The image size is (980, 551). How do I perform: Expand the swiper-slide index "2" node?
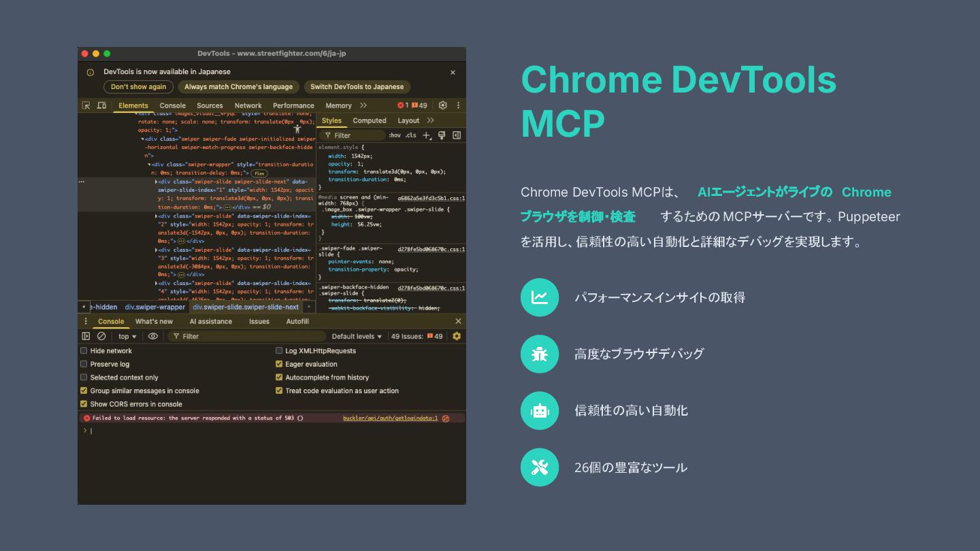click(157, 216)
